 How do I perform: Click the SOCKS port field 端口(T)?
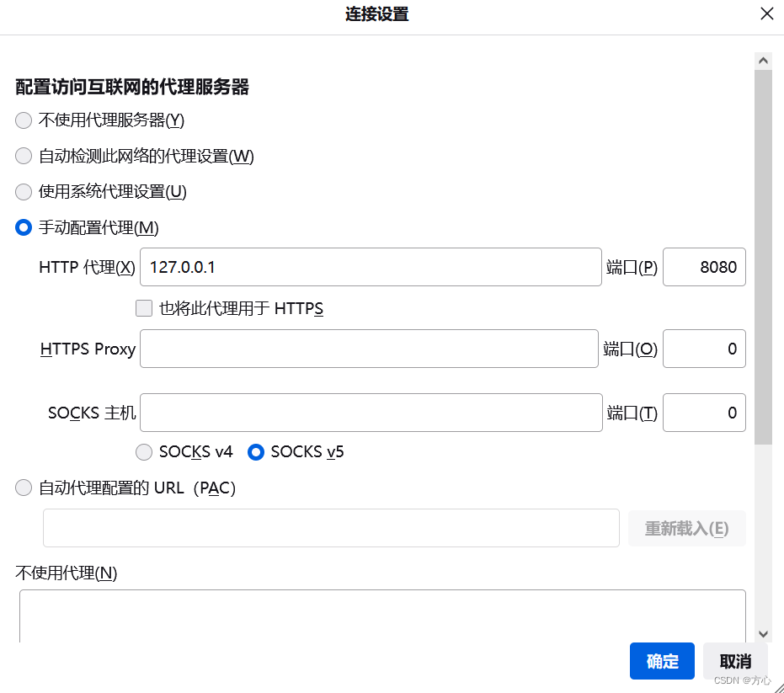(704, 413)
